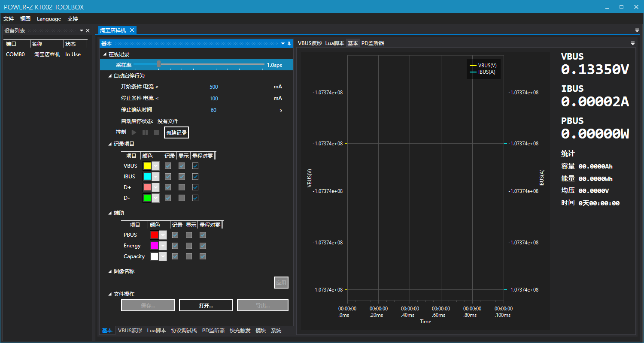Close the 淘宝店样机 document tab
The height and width of the screenshot is (343, 644).
[x=132, y=30]
